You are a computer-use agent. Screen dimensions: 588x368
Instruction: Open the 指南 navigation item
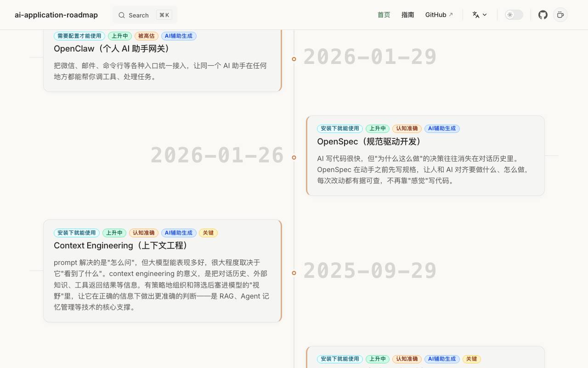click(408, 15)
